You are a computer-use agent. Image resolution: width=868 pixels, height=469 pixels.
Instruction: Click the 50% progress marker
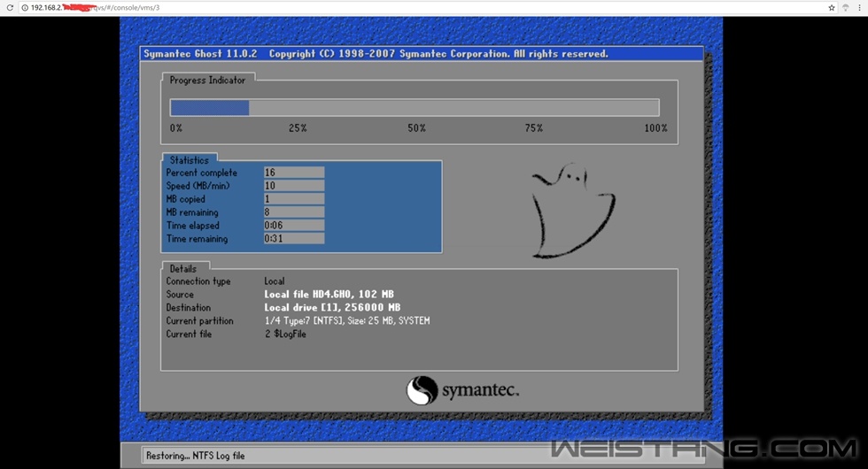pyautogui.click(x=417, y=128)
